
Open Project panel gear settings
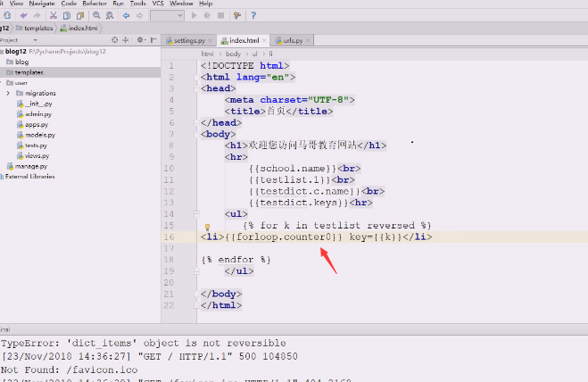pyautogui.click(x=141, y=40)
